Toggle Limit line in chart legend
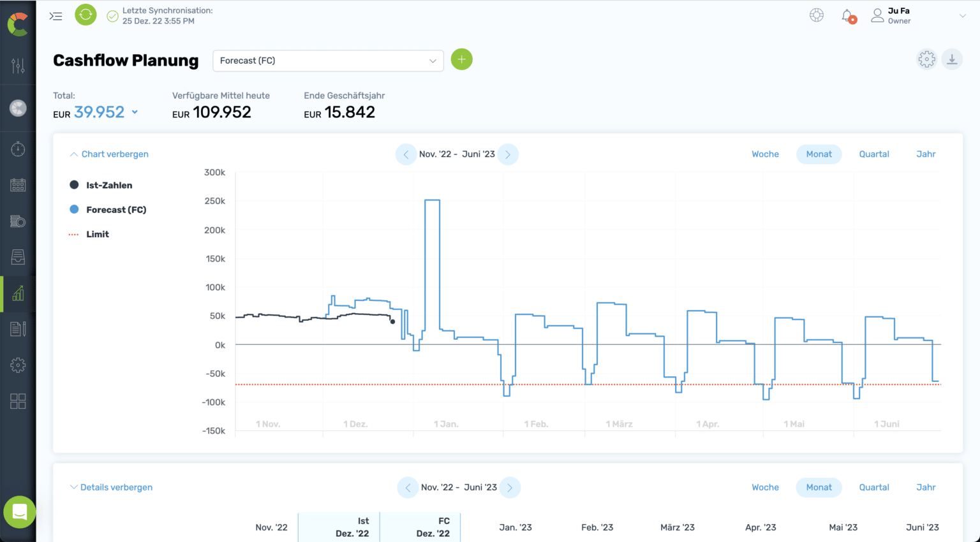The height and width of the screenshot is (542, 980). click(x=97, y=235)
